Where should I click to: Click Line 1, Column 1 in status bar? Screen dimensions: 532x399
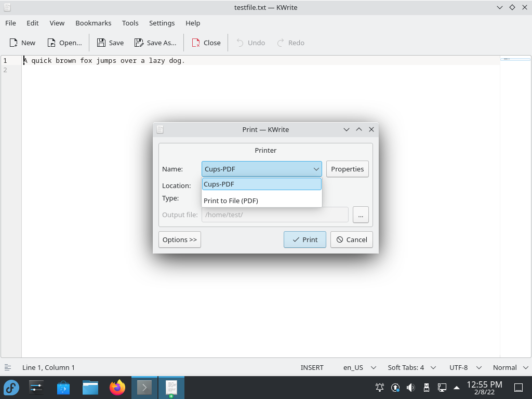tap(48, 367)
